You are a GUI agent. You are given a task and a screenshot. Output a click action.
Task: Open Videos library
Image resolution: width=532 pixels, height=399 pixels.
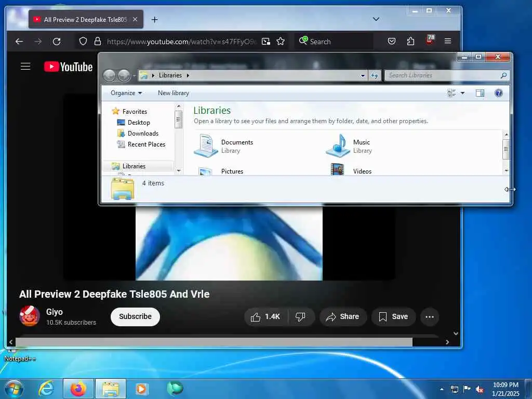coord(351,170)
